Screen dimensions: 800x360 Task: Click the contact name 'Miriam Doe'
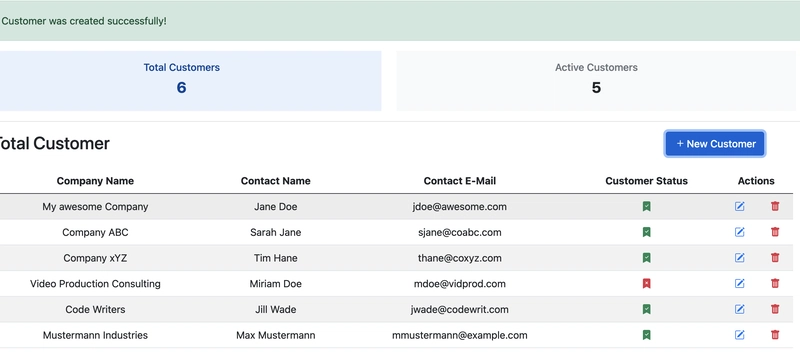[x=276, y=284]
